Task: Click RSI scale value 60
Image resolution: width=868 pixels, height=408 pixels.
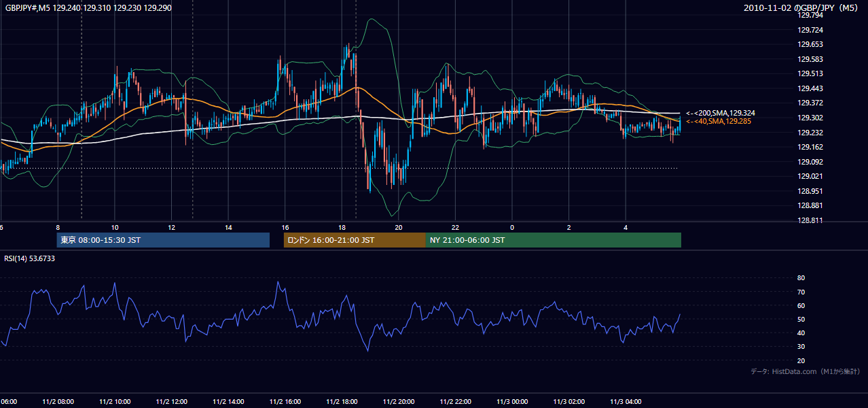Action: pyautogui.click(x=801, y=305)
